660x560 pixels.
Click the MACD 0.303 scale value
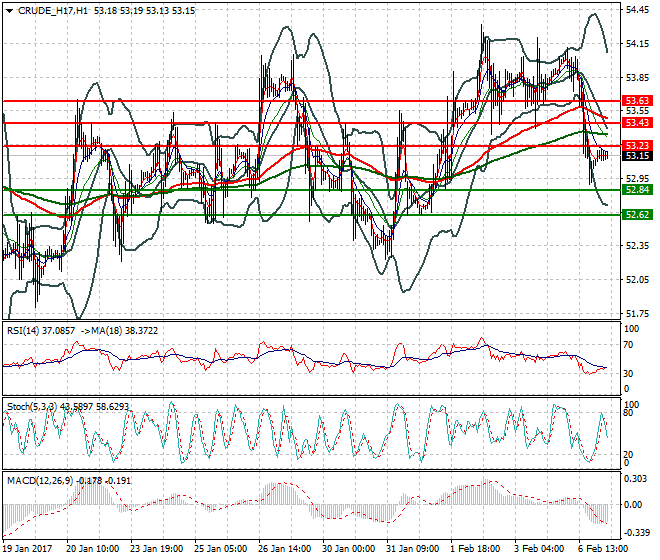[635, 479]
